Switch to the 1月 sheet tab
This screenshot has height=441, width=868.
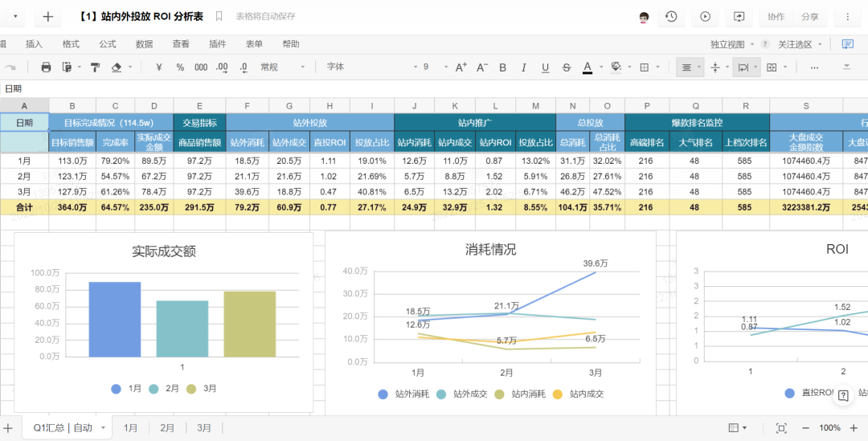(131, 427)
